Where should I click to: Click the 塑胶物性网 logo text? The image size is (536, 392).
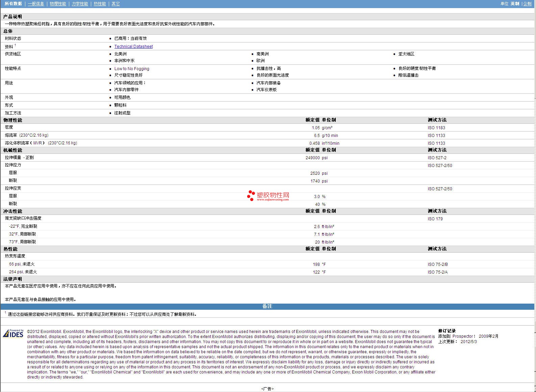point(273,195)
